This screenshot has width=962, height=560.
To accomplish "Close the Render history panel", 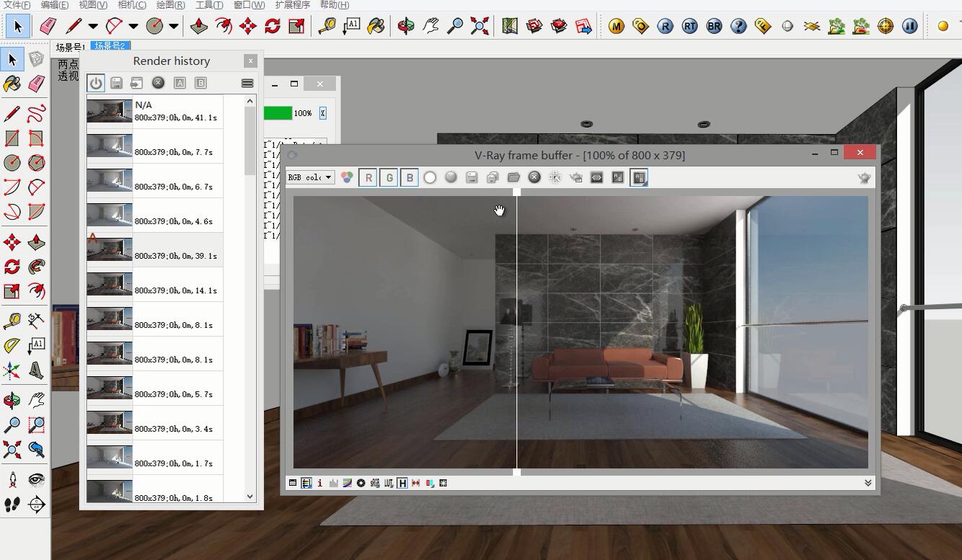I will (x=250, y=61).
